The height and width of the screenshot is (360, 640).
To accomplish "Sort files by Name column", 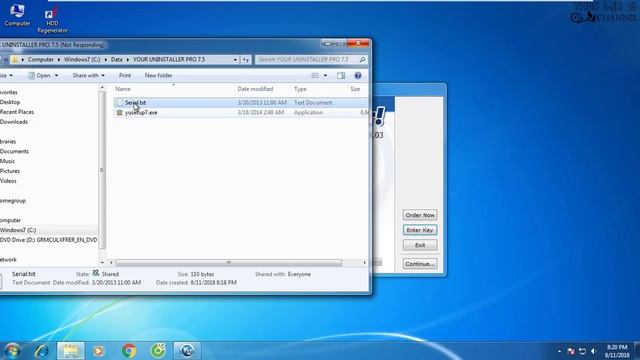I will point(123,89).
